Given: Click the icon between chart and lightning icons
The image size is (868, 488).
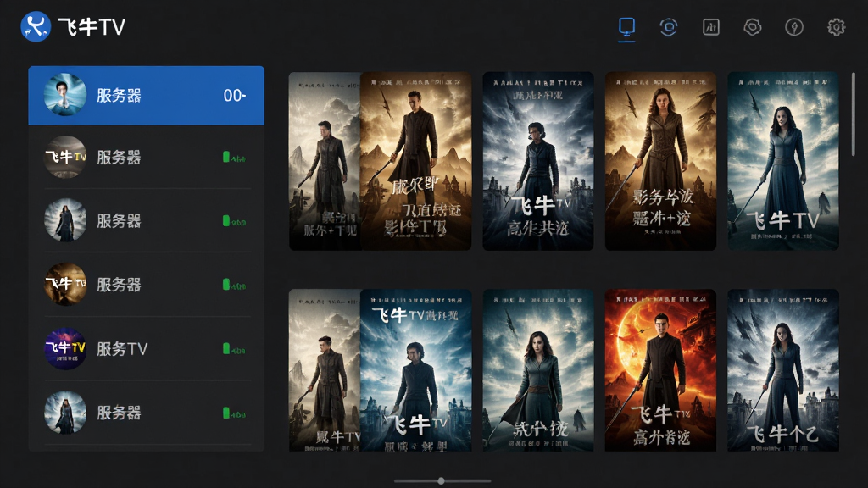Looking at the screenshot, I should coord(753,26).
